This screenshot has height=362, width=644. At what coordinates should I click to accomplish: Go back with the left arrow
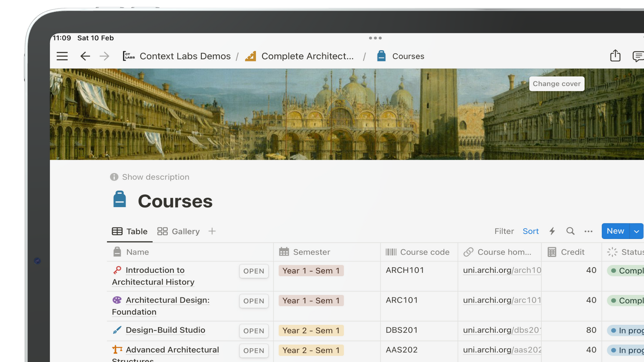85,56
